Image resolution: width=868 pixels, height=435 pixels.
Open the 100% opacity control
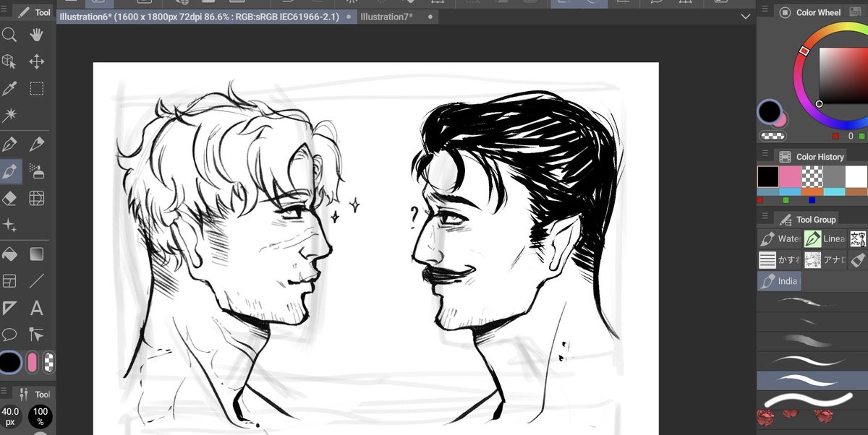(41, 417)
